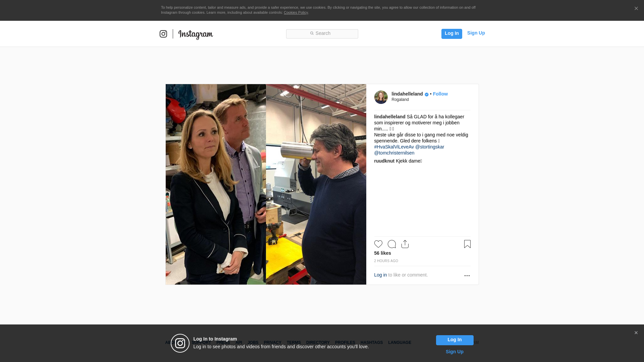Screen dimensions: 644x362
Task: Open the #HvaSkalViLeveAv hashtag
Action: [x=394, y=147]
